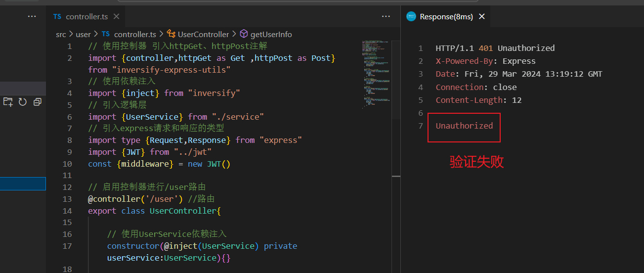Close the controller.ts tab
Viewport: 644px width, 273px height.
(117, 17)
